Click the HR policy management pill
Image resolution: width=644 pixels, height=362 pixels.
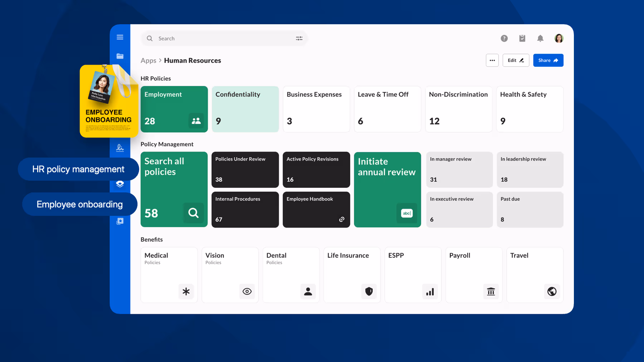78,169
